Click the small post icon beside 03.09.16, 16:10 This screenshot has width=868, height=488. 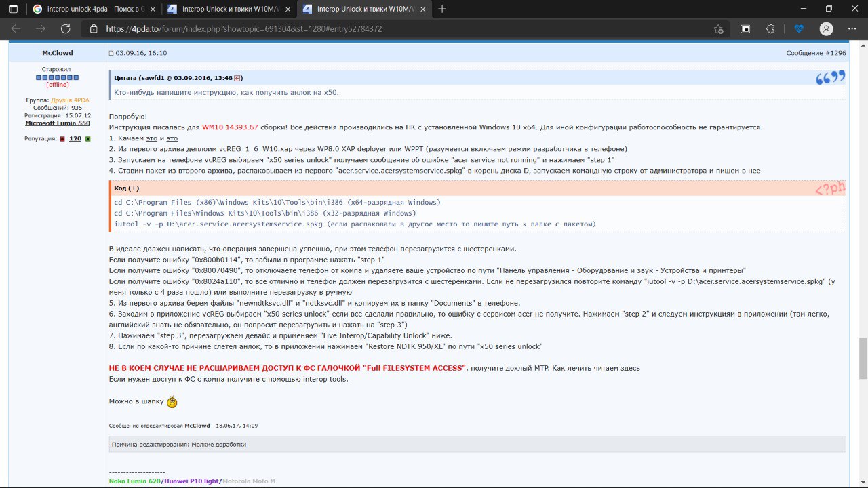tap(112, 53)
